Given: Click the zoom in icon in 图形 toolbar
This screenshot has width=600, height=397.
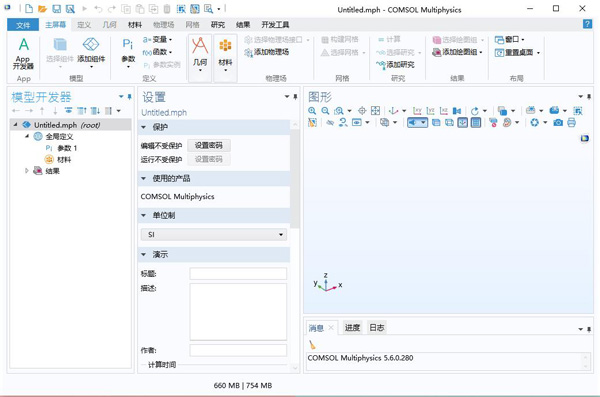Looking at the screenshot, I should coord(312,111).
